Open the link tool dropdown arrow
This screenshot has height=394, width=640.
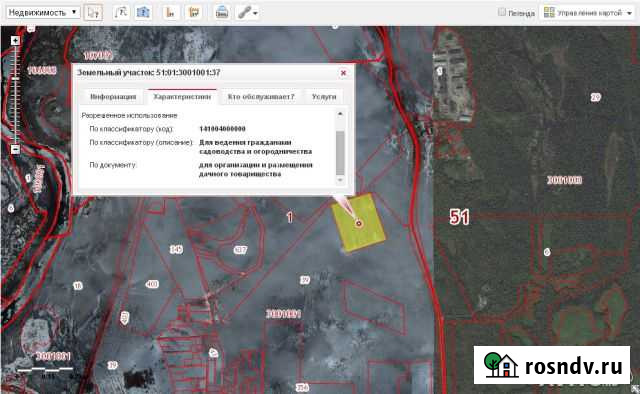click(256, 13)
